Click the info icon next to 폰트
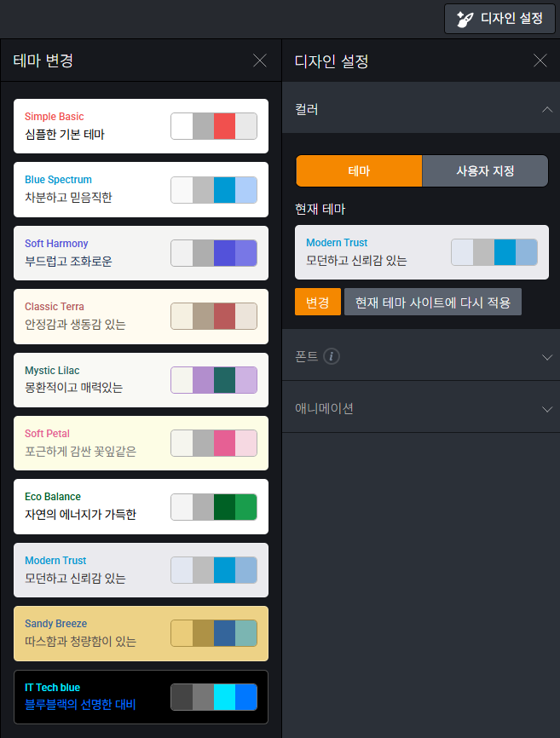The width and height of the screenshot is (560, 738). click(x=332, y=356)
